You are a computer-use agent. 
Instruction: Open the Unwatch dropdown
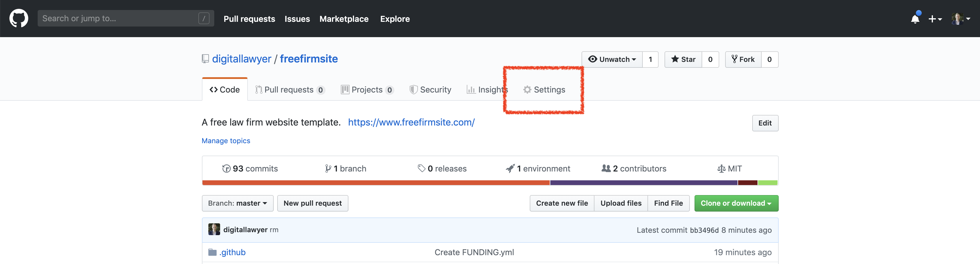click(612, 60)
